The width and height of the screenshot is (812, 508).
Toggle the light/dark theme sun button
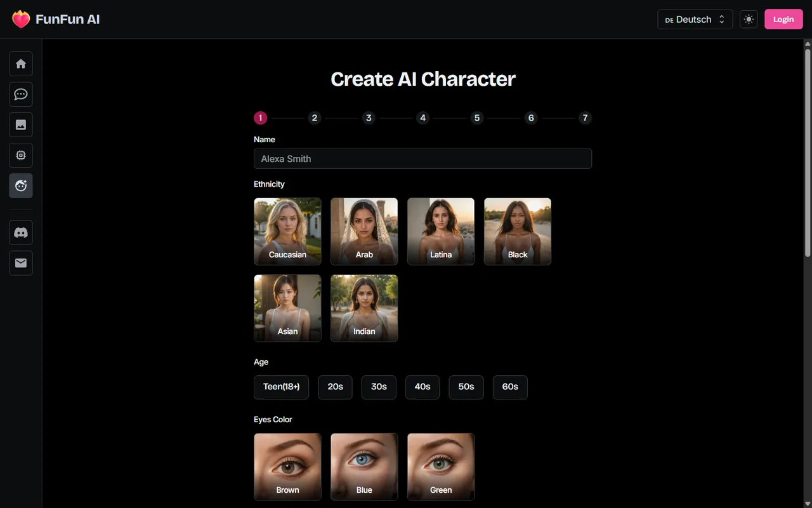[749, 19]
